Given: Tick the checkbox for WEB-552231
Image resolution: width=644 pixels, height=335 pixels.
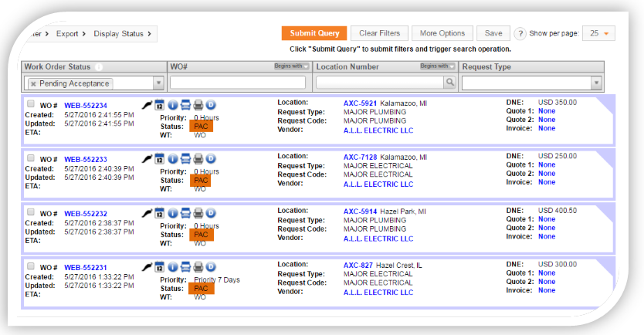Looking at the screenshot, I should click(x=31, y=266).
